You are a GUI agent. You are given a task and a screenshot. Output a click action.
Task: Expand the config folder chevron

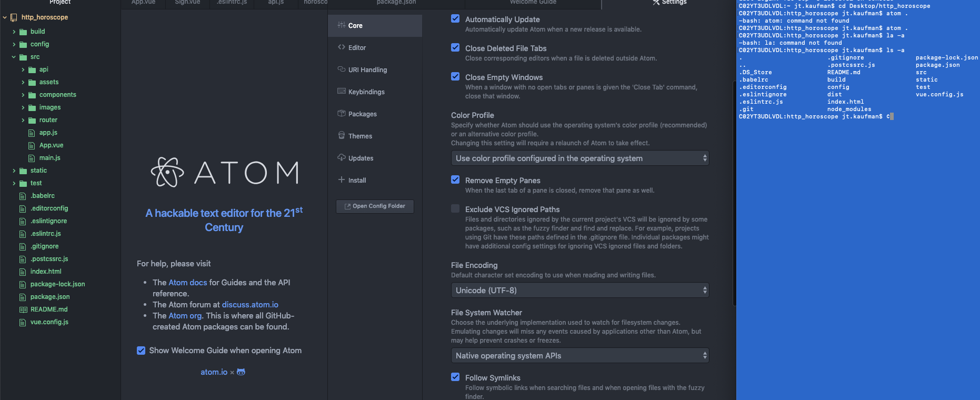(x=14, y=44)
